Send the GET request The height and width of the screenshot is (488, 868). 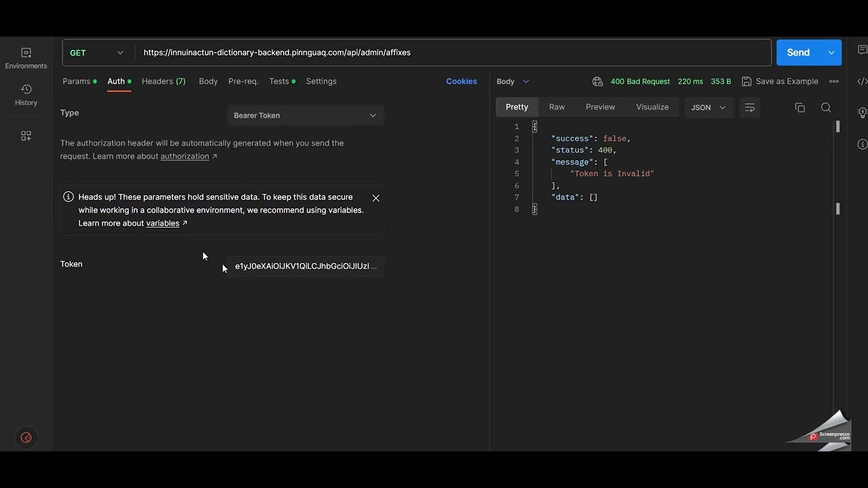point(798,52)
